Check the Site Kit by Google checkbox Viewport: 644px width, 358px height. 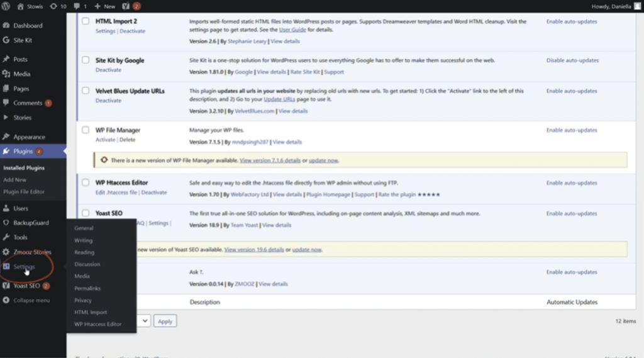click(x=86, y=60)
